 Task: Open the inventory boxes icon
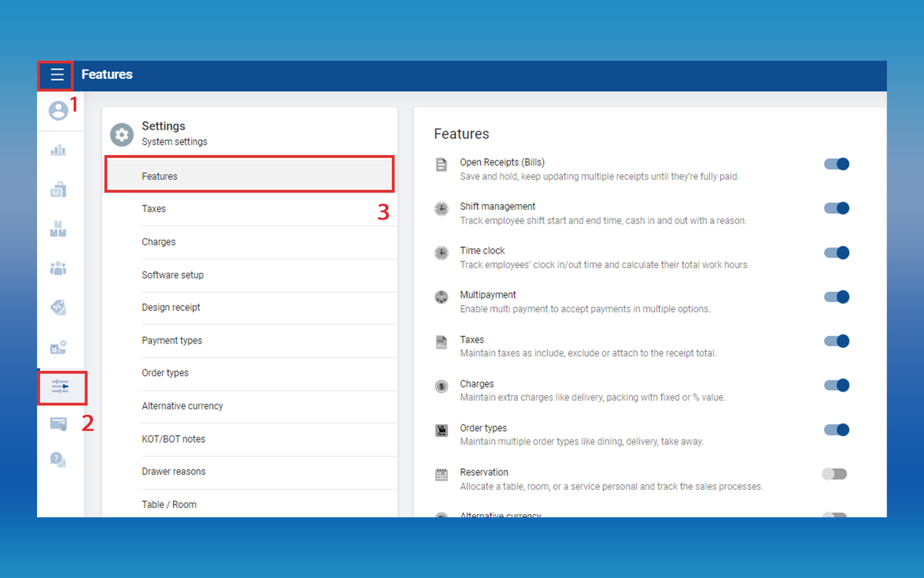coord(58,229)
